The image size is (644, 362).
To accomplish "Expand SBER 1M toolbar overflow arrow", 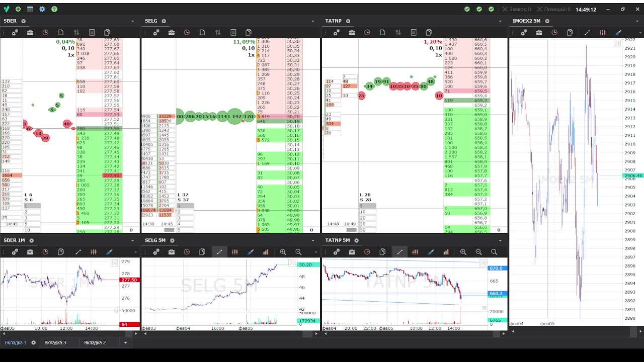I will [135, 252].
